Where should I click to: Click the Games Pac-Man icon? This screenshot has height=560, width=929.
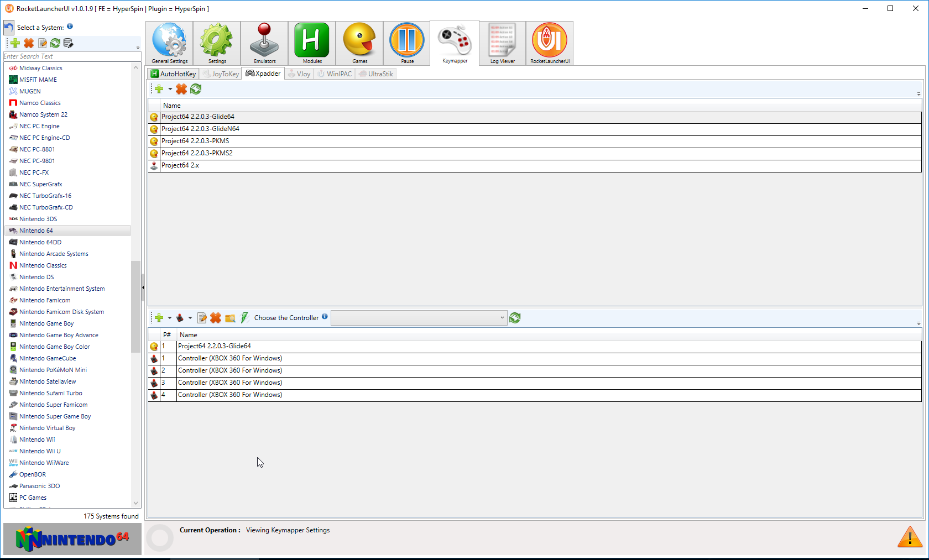(359, 43)
